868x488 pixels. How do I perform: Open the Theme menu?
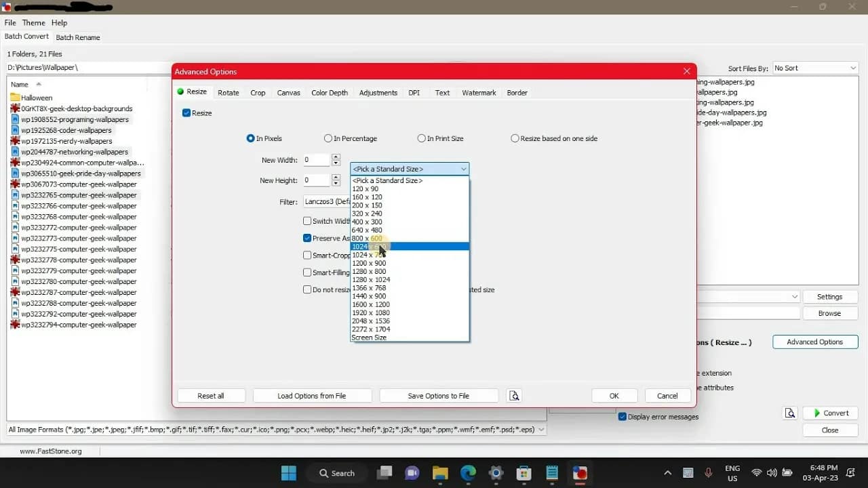pos(33,22)
